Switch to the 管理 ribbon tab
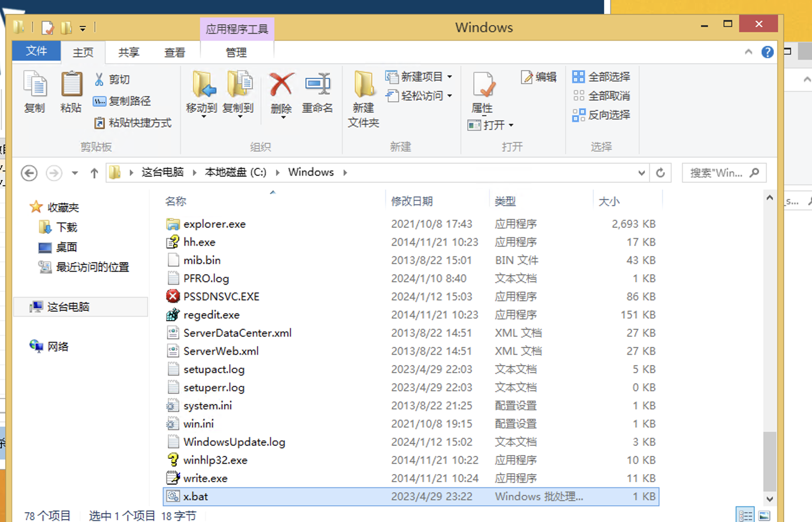Viewport: 812px width, 522px height. [236, 52]
